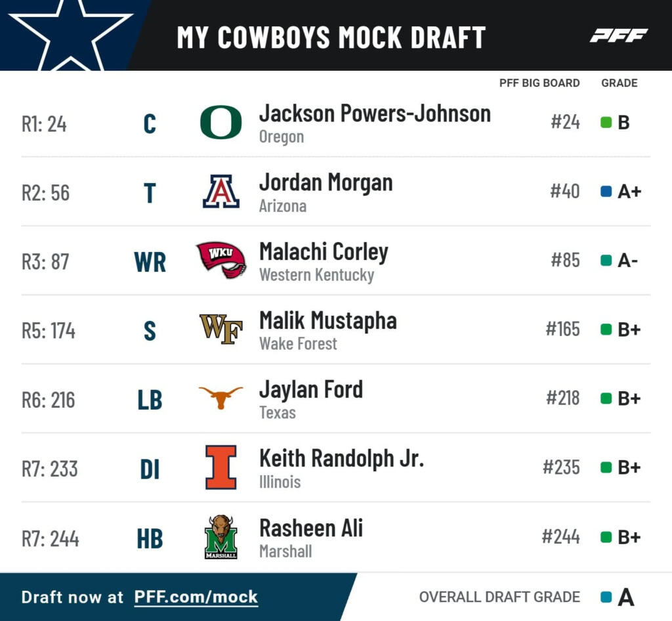Click the Marshall bison logo
Screen dimensions: 672x621
pyautogui.click(x=220, y=536)
